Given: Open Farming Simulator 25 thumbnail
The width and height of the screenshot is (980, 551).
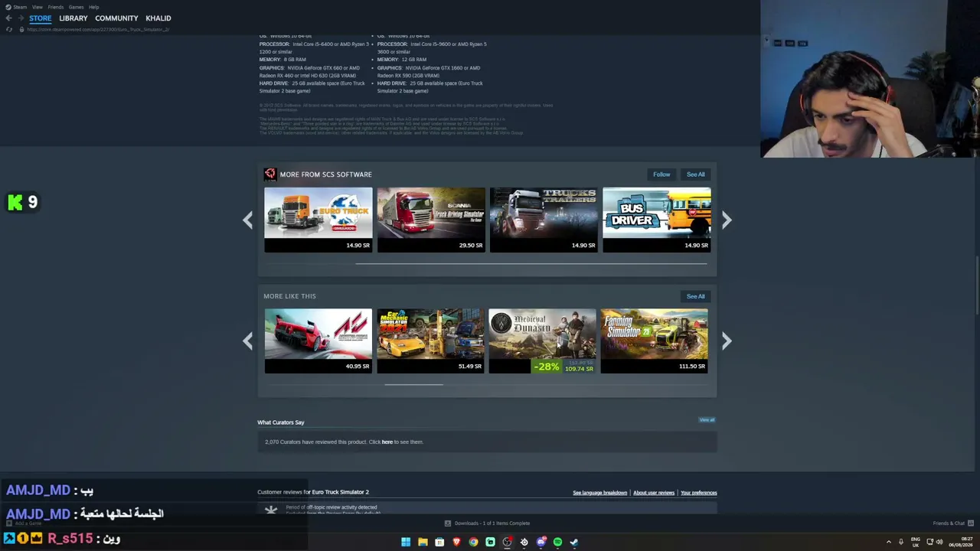Looking at the screenshot, I should click(655, 341).
